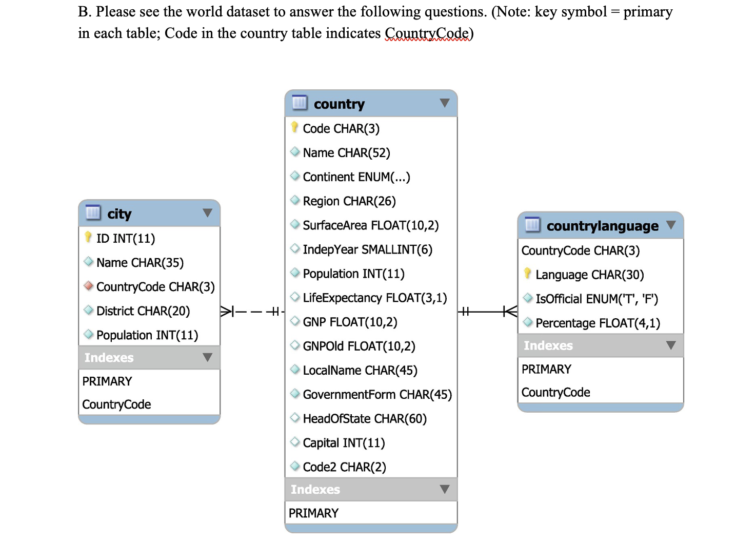
Task: Click the table icon in the city header
Action: pyautogui.click(x=92, y=213)
